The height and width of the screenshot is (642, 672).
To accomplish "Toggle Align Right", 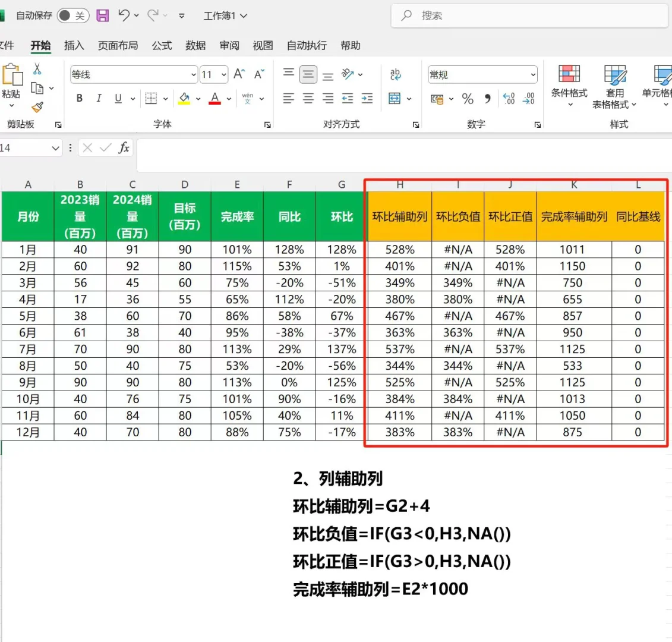I will [328, 98].
